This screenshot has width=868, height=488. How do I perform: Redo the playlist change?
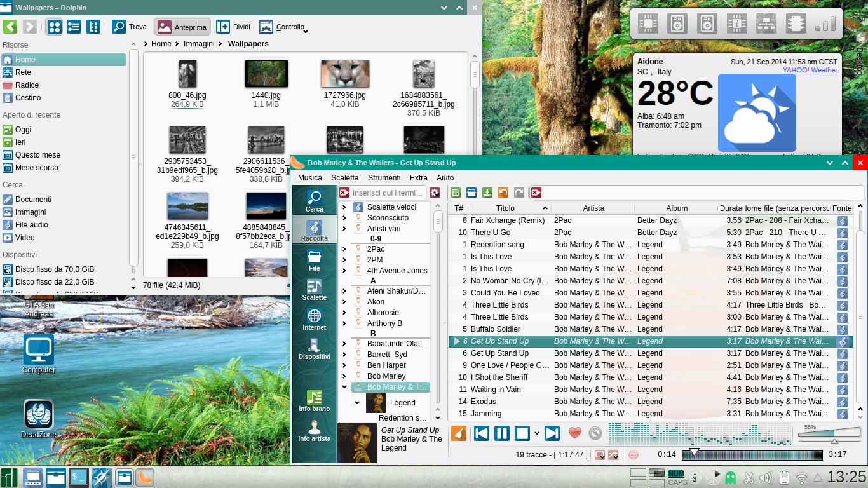[x=519, y=193]
